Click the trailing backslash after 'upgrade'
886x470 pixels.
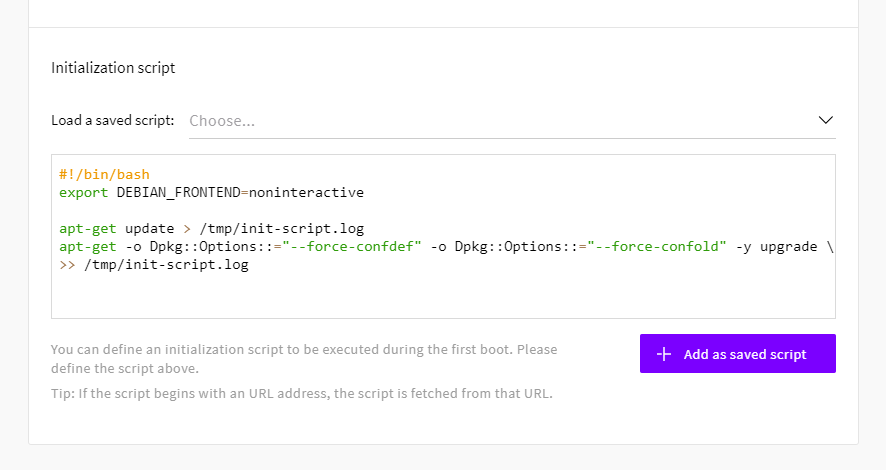click(829, 247)
